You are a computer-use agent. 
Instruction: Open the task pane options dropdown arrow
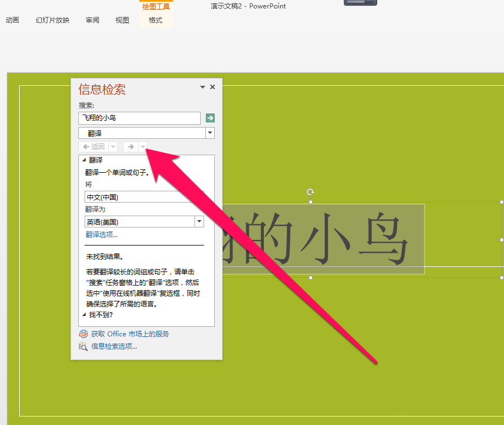tap(202, 87)
